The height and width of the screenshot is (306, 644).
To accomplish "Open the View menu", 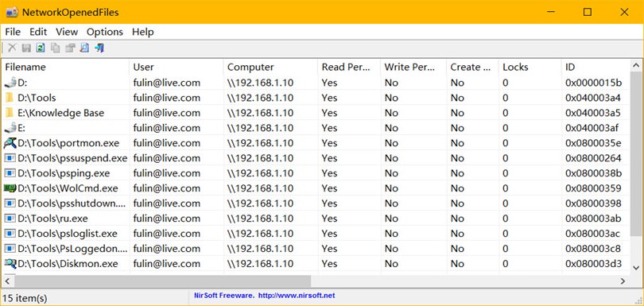I will point(67,32).
